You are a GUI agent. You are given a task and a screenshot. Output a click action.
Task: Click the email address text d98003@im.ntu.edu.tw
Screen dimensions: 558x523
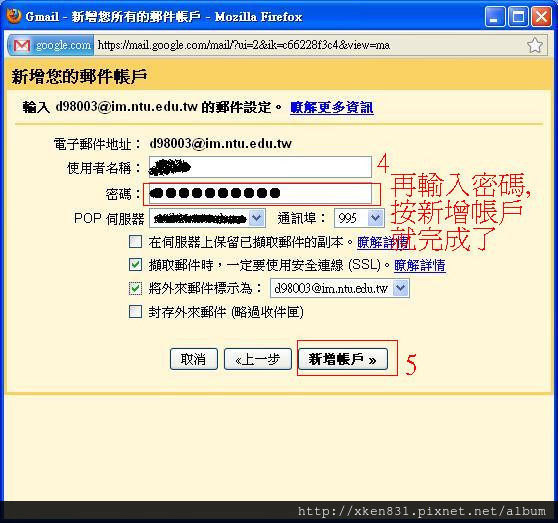tap(221, 143)
